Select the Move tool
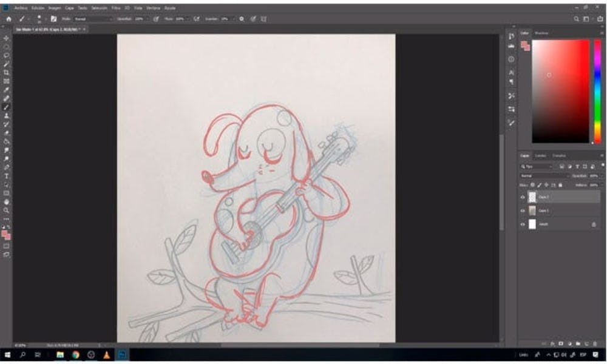The image size is (607, 364). click(7, 38)
